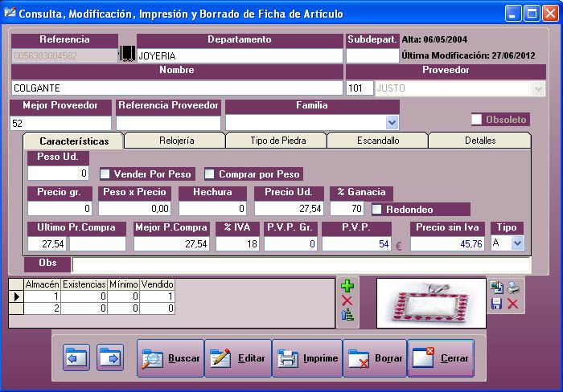Image resolution: width=563 pixels, height=392 pixels.
Task: Print the article image using printer icon
Action: [512, 288]
